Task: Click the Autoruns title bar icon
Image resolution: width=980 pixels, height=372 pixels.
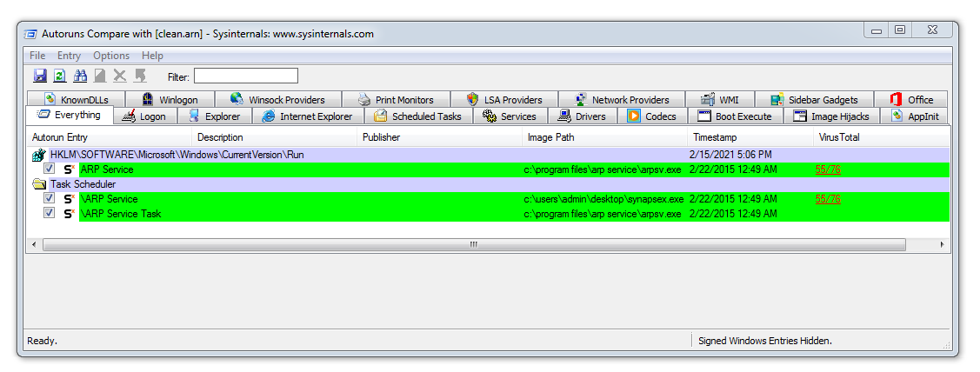Action: 30,34
